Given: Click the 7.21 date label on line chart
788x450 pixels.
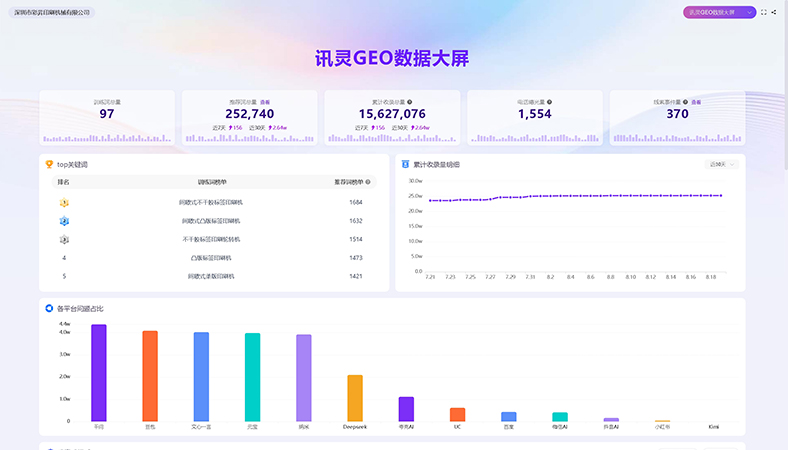Looking at the screenshot, I should point(430,277).
